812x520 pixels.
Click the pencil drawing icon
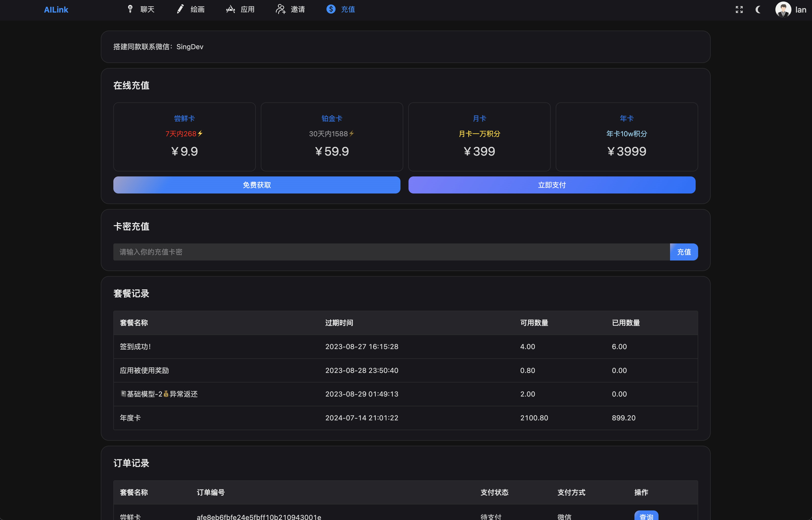coord(181,9)
